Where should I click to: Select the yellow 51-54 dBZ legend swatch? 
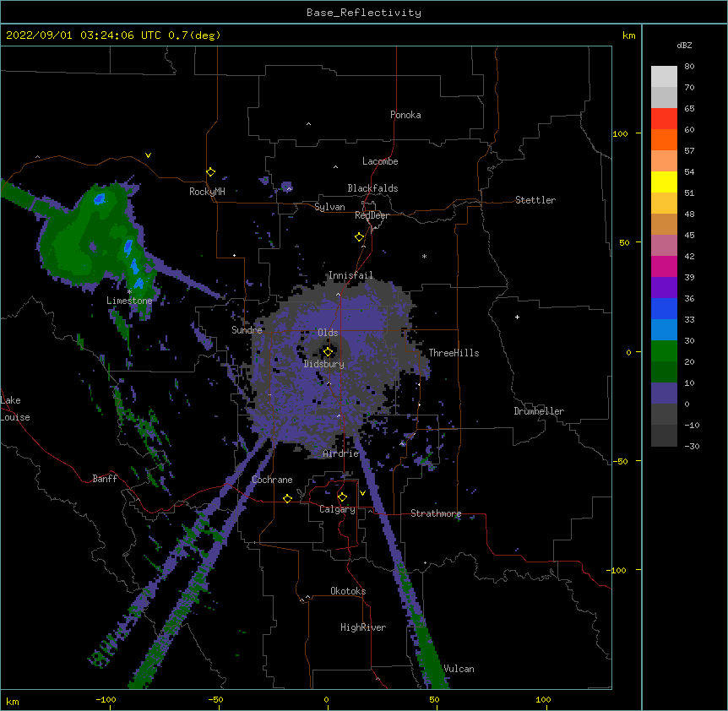pos(664,182)
